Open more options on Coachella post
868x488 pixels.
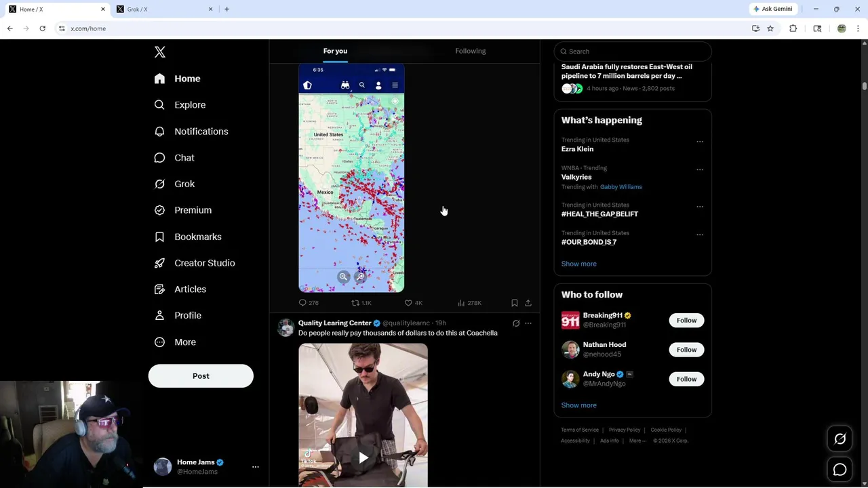528,323
